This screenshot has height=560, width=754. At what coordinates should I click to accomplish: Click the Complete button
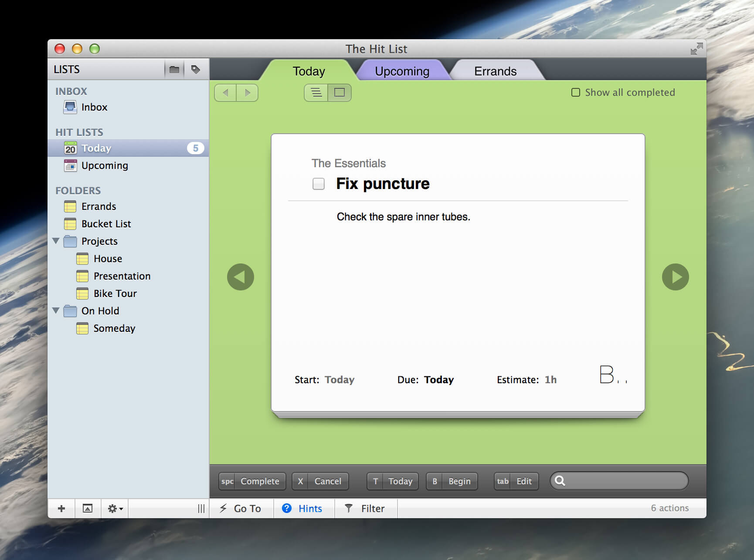tap(252, 481)
